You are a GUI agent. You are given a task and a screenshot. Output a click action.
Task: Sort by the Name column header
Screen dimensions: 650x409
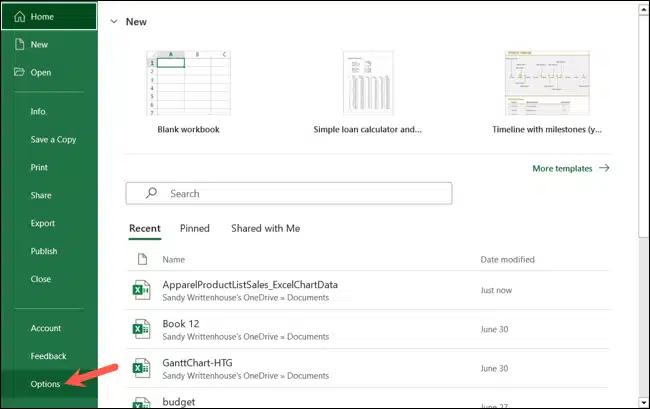(x=173, y=259)
